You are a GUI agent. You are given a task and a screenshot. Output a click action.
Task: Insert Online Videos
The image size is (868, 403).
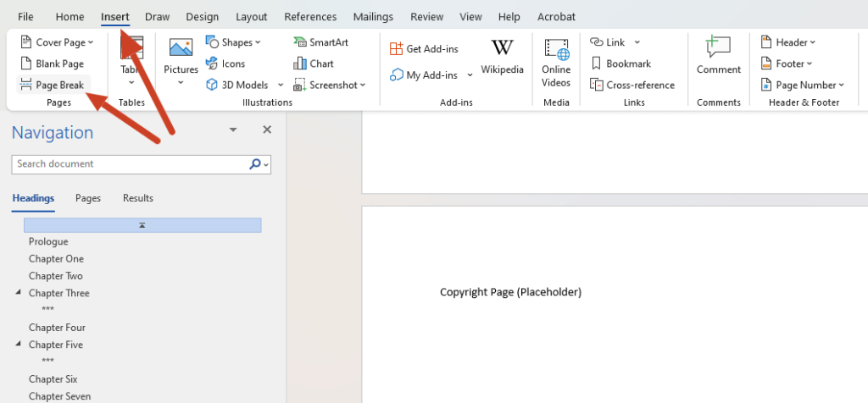(x=556, y=63)
